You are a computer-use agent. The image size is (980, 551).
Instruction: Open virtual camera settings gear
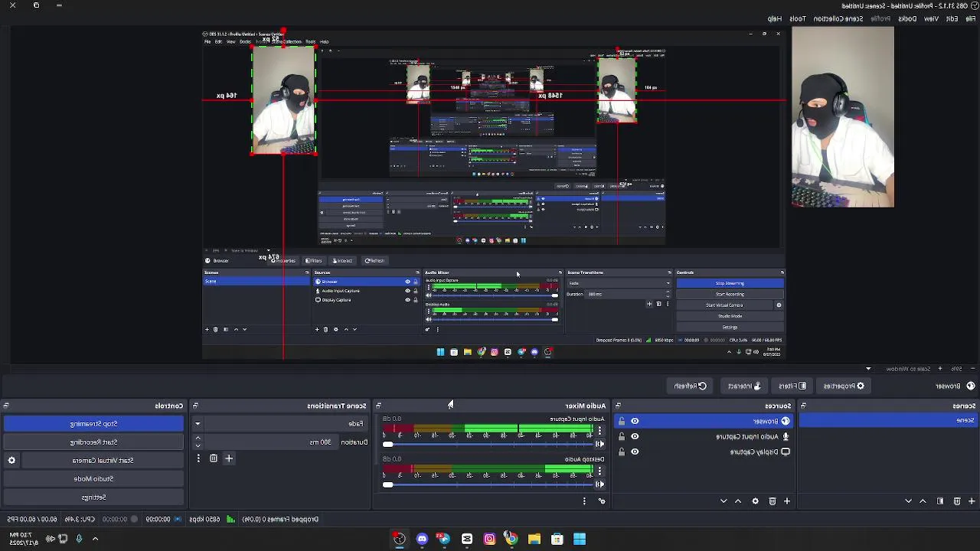11,461
